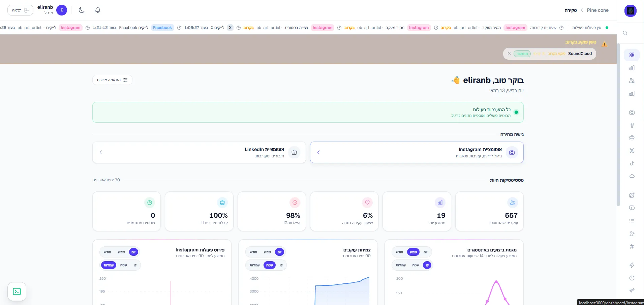
Task: Click the add-user icon in the sidebar
Action: pos(632,234)
